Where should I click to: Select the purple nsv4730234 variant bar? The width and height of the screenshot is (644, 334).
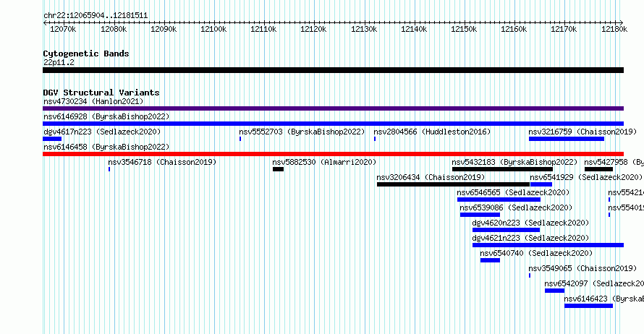(333, 108)
